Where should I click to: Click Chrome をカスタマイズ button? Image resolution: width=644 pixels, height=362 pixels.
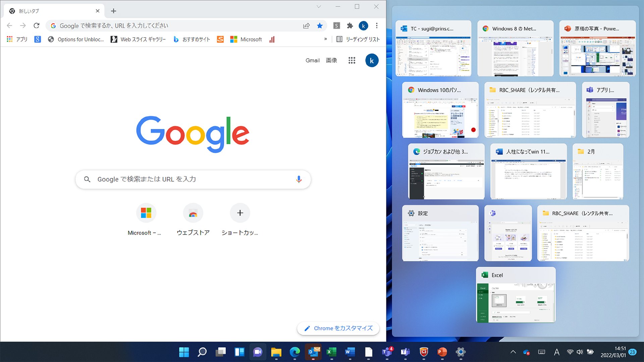pyautogui.click(x=338, y=328)
